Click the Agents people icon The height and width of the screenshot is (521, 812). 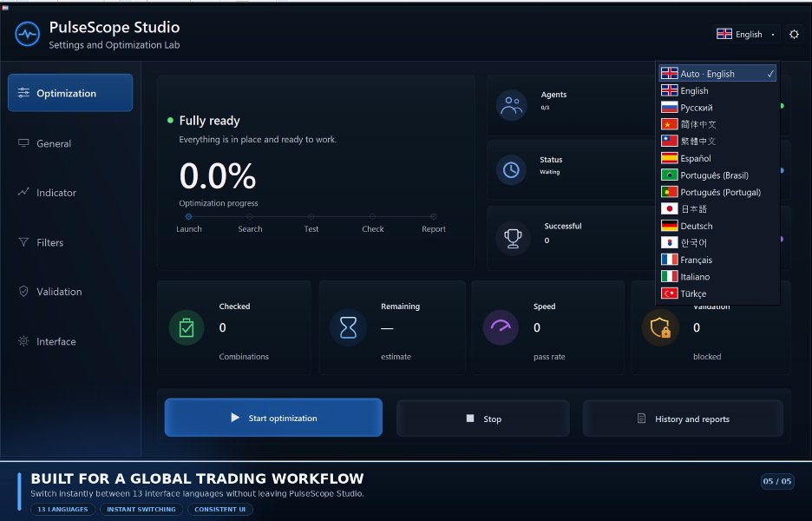[x=512, y=105]
